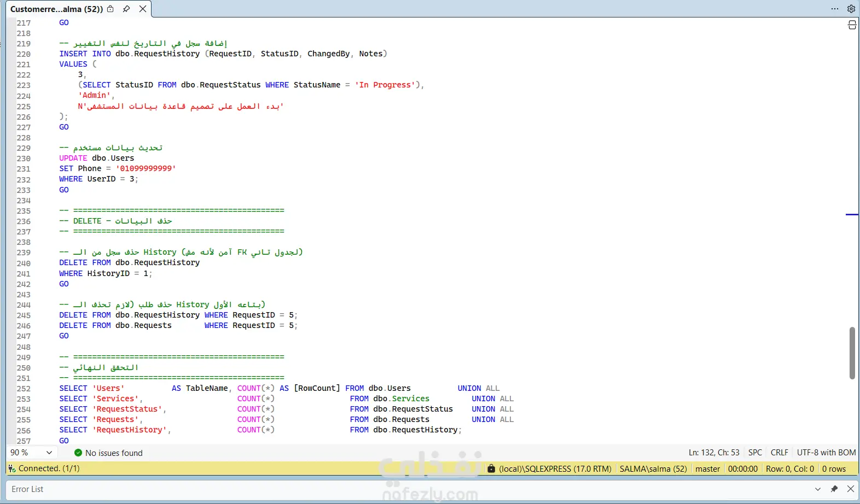Viewport: 860px width, 504px height.
Task: Open the Error List window position dropdown arrow
Action: point(818,489)
